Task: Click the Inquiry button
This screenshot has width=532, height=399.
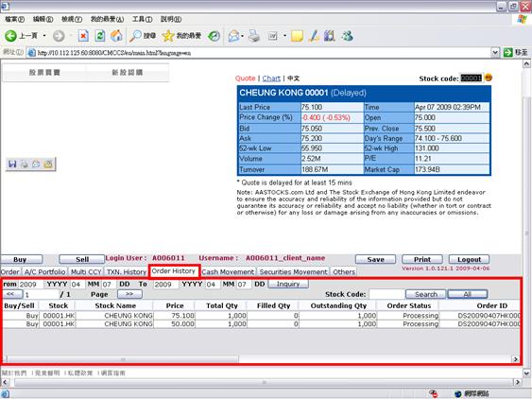Action: pos(288,284)
